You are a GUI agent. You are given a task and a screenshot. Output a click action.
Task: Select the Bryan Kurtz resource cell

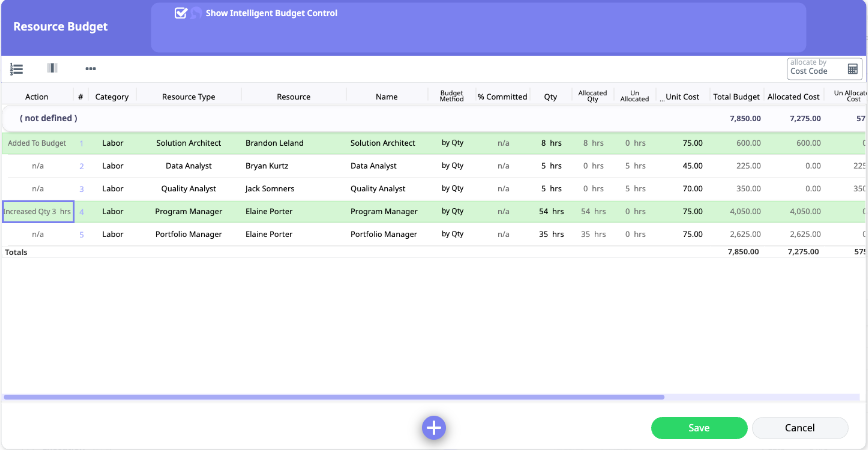pos(267,166)
